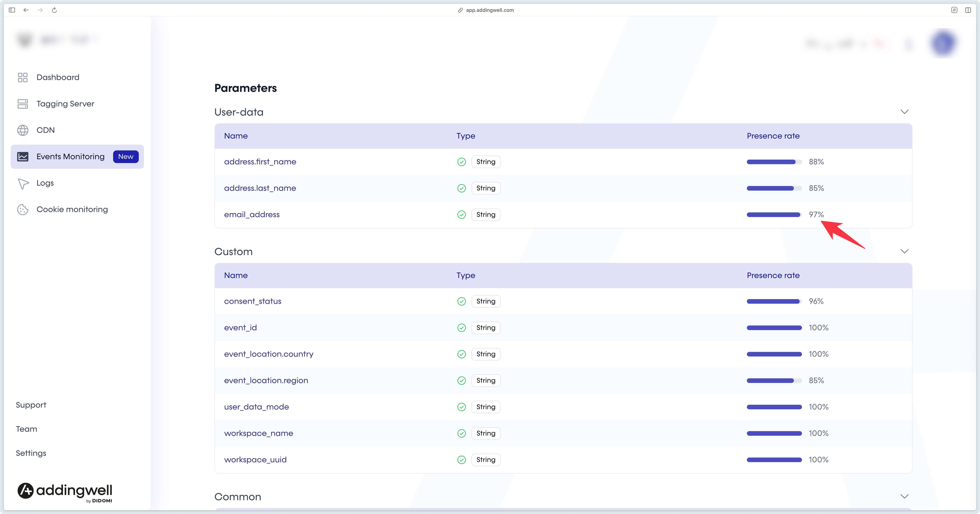
Task: Click the Team link
Action: tap(27, 429)
